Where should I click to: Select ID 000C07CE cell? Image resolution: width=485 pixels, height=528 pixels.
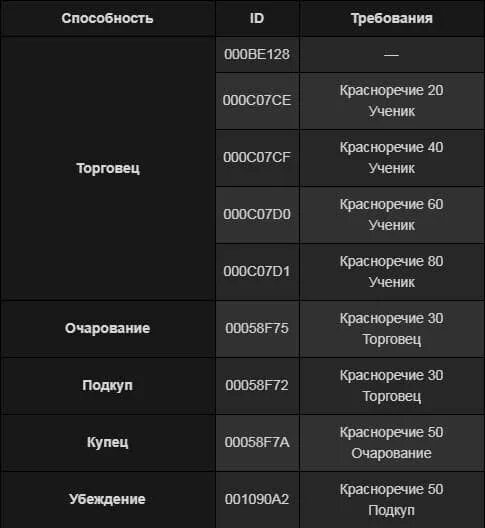point(257,101)
